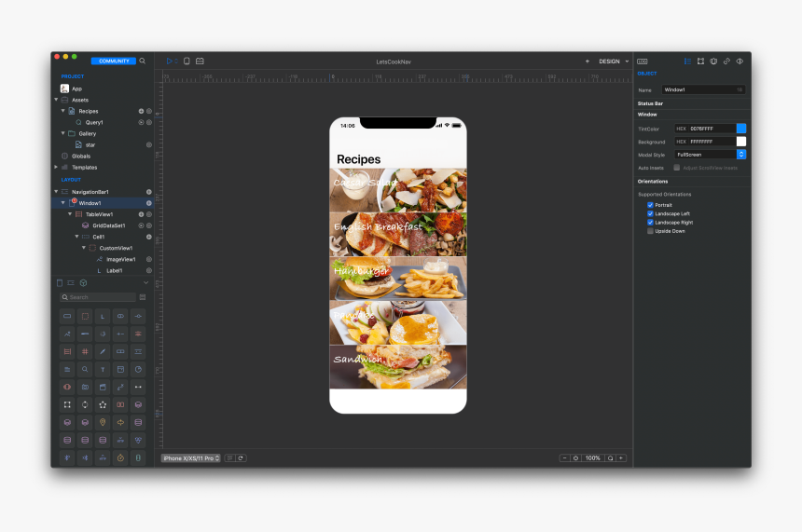Image resolution: width=802 pixels, height=532 pixels.
Task: Choose the timer control in palette
Action: click(x=120, y=457)
